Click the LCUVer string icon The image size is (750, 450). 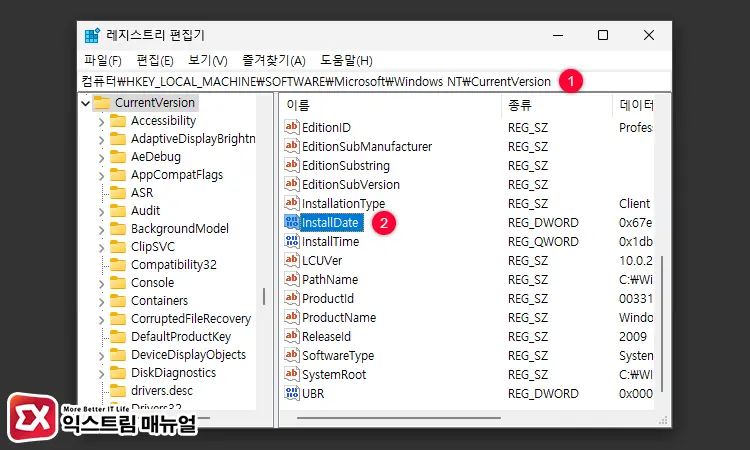[x=292, y=260]
